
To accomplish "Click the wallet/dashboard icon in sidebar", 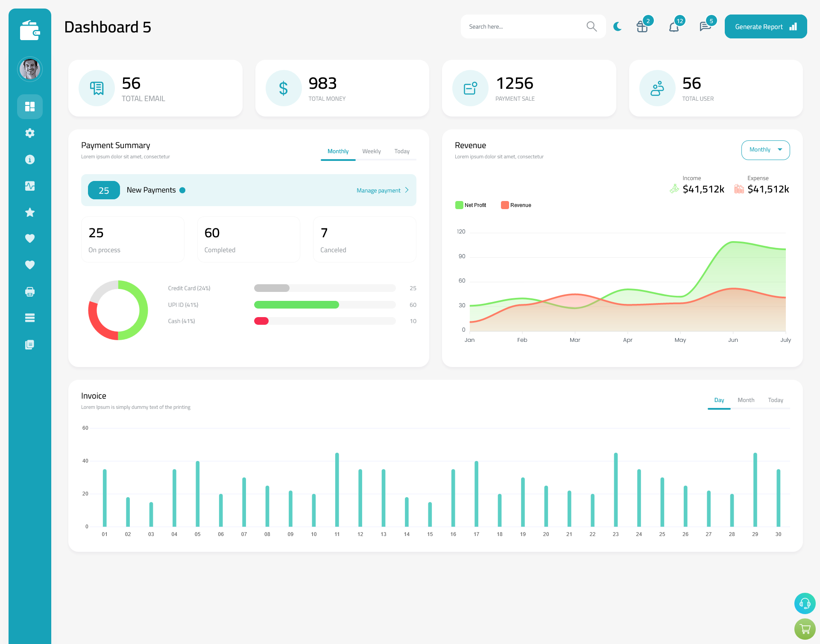I will 30,26.
